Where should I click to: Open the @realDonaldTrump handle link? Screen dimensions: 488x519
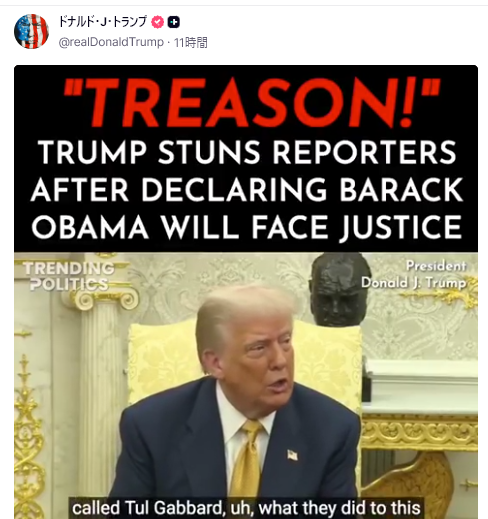coord(111,42)
